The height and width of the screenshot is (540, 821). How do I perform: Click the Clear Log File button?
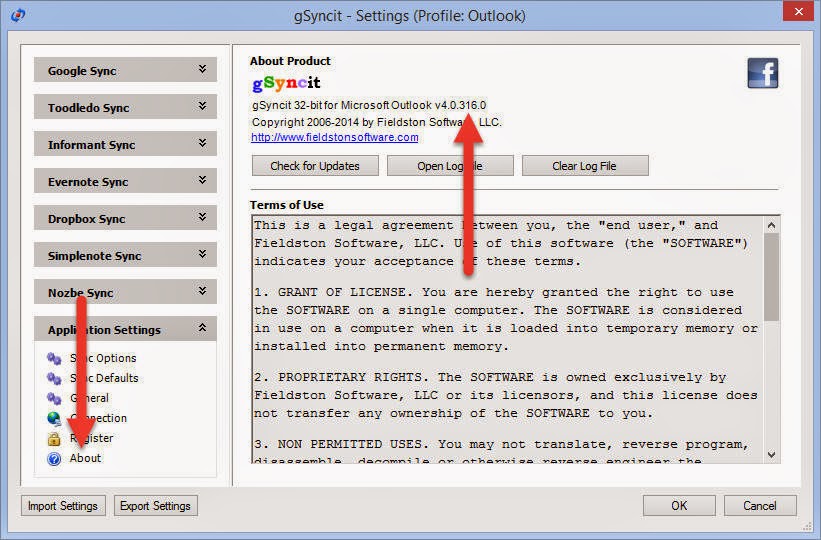(585, 166)
